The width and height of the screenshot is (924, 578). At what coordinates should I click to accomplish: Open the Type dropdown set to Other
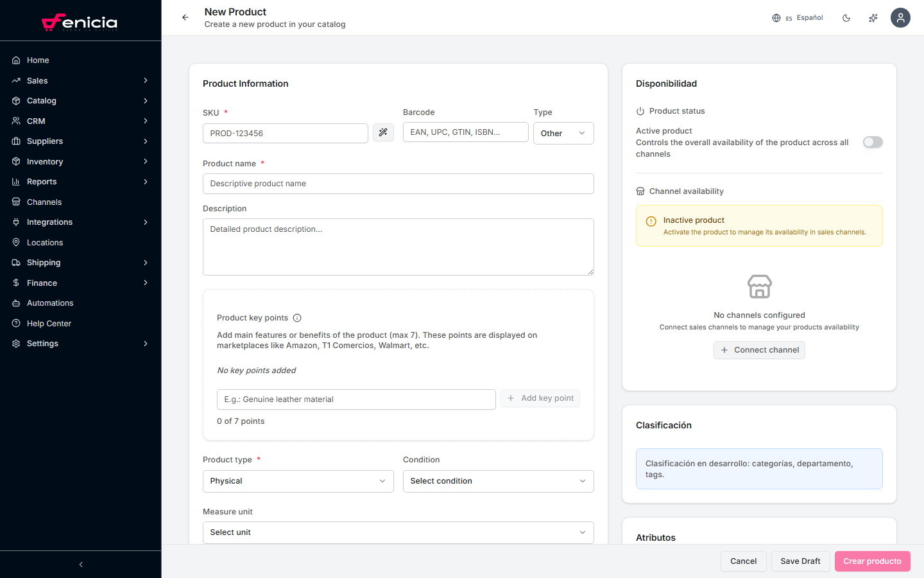pyautogui.click(x=563, y=133)
